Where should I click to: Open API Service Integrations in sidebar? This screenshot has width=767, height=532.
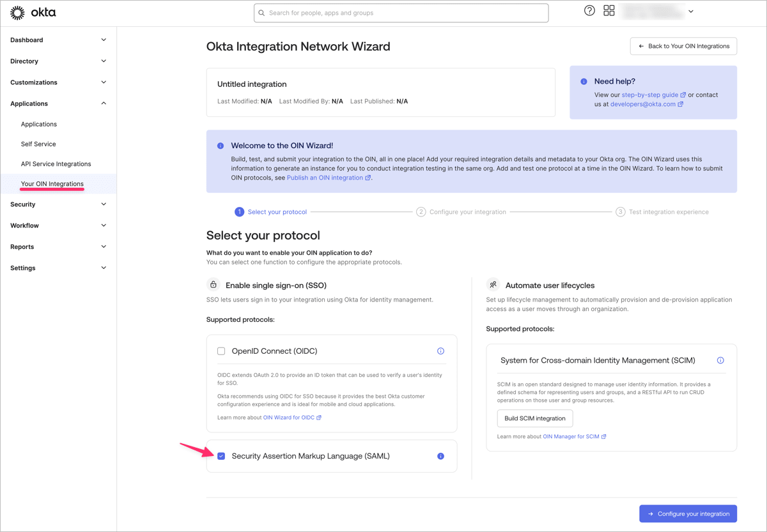[56, 163]
